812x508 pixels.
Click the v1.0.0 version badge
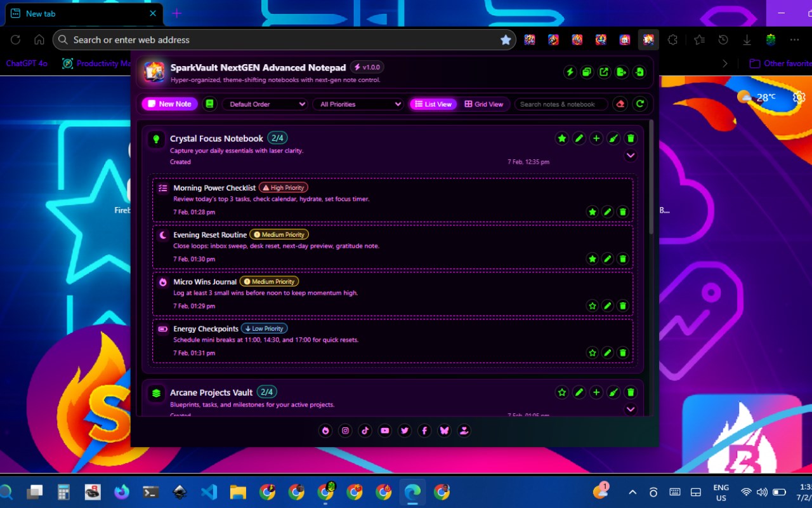[x=367, y=67]
